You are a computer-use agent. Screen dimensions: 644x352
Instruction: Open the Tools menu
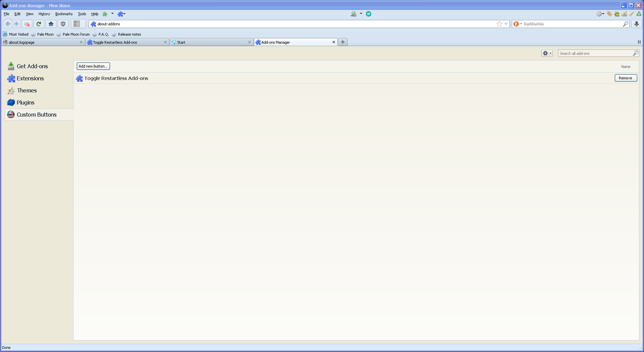(82, 14)
